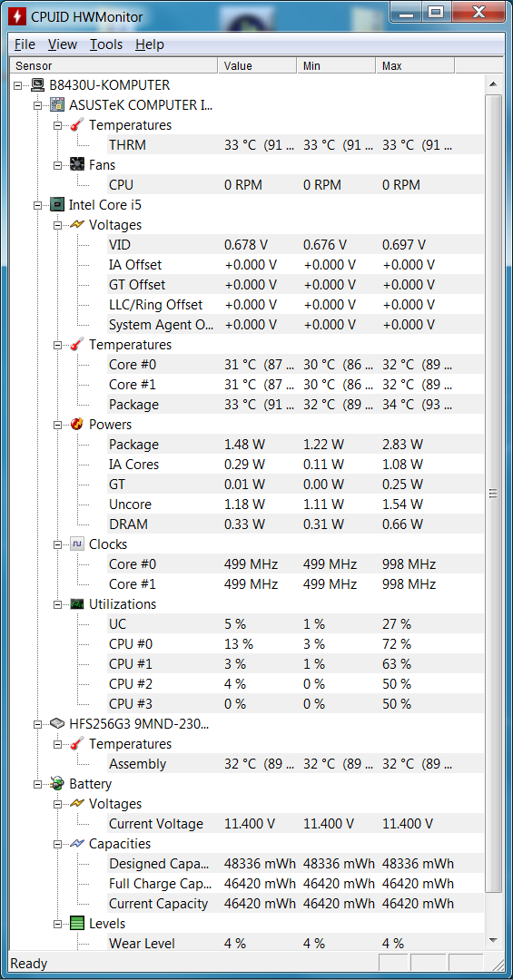Collapse the Battery tree node
This screenshot has height=980, width=513.
click(x=38, y=784)
